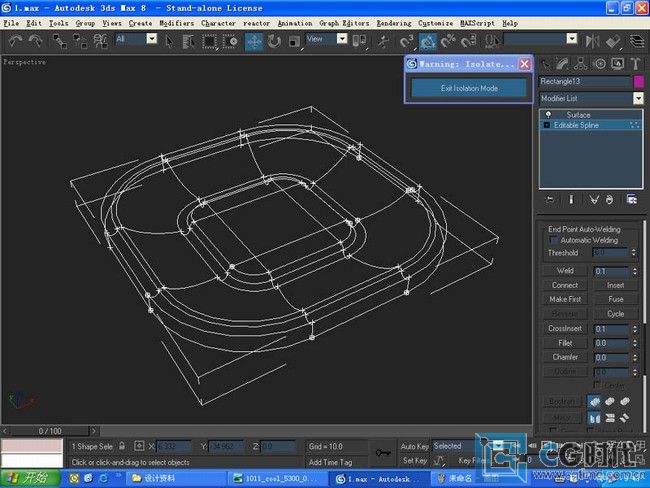
Task: Click the Chamfer button
Action: coord(565,357)
